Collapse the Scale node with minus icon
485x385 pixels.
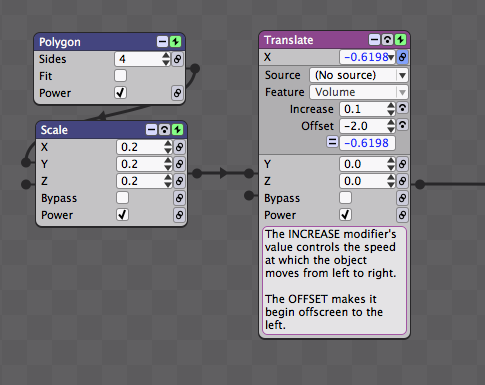point(151,130)
